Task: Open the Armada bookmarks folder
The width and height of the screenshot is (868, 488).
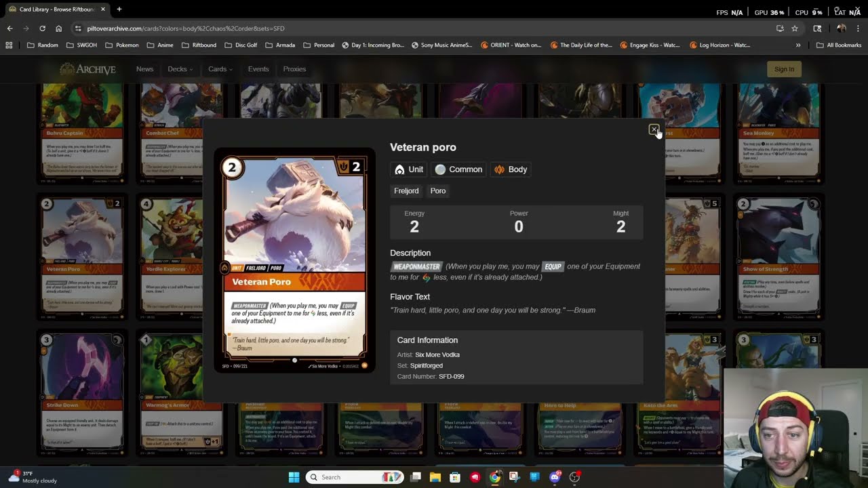Action: point(280,45)
